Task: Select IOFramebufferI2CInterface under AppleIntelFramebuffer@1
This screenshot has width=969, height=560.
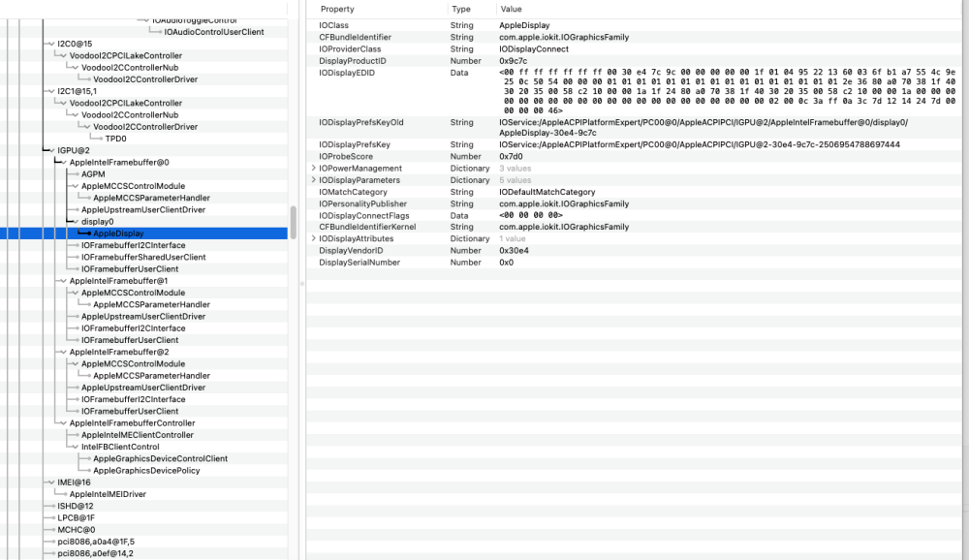Action: [x=133, y=328]
